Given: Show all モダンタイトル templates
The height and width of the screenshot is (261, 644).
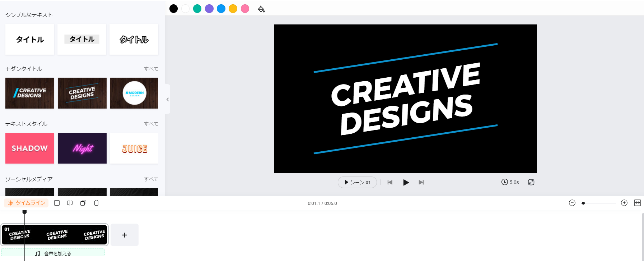Looking at the screenshot, I should point(151,69).
